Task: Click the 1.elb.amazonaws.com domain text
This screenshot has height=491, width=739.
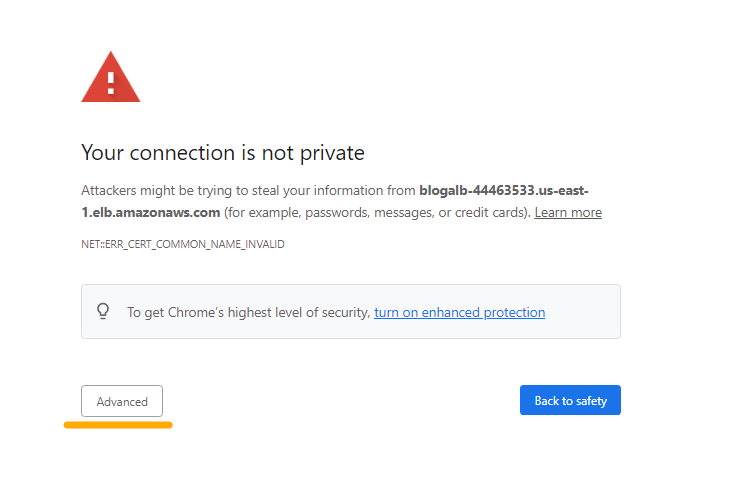Action: pyautogui.click(x=150, y=212)
